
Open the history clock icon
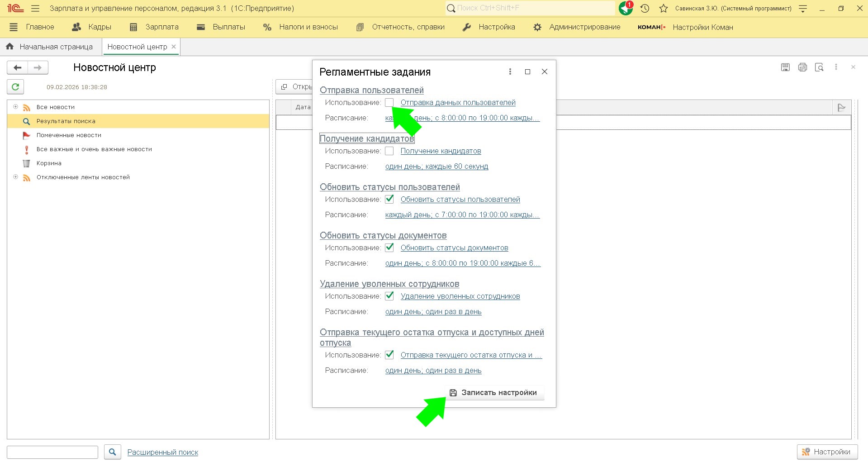point(645,9)
